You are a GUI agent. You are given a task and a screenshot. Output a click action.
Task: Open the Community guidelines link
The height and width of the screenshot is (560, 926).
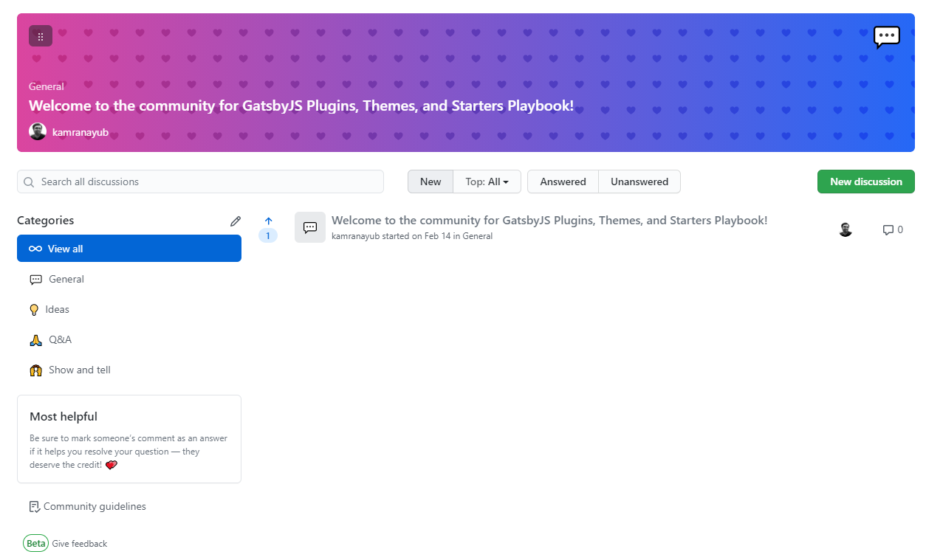coord(95,507)
